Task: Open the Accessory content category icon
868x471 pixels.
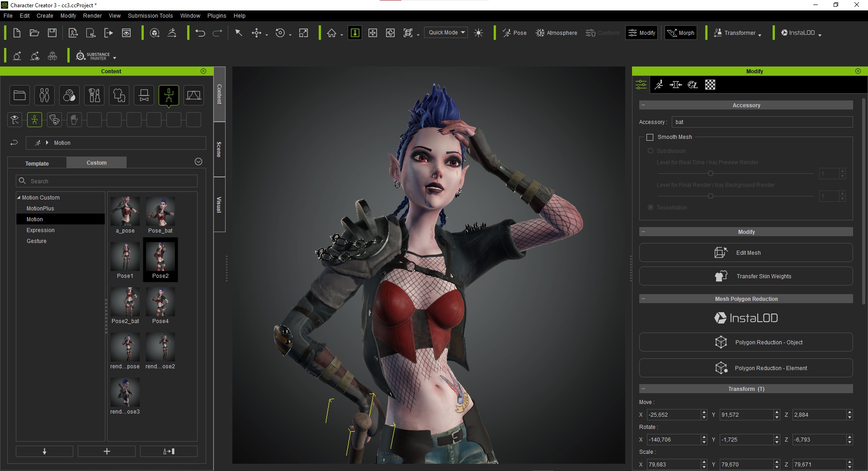Action: point(144,95)
